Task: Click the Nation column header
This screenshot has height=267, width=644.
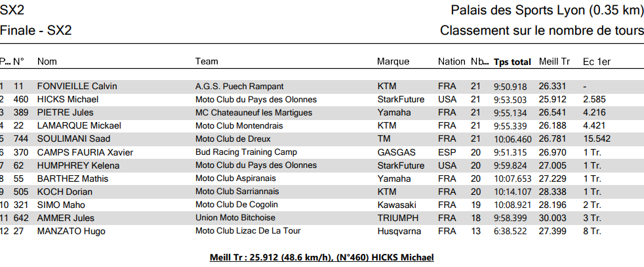Action: point(451,62)
